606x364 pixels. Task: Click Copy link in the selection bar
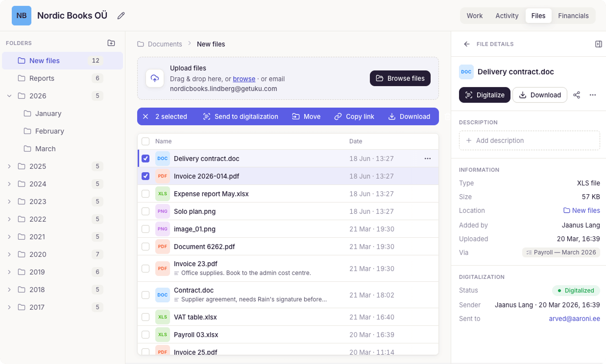coord(354,116)
